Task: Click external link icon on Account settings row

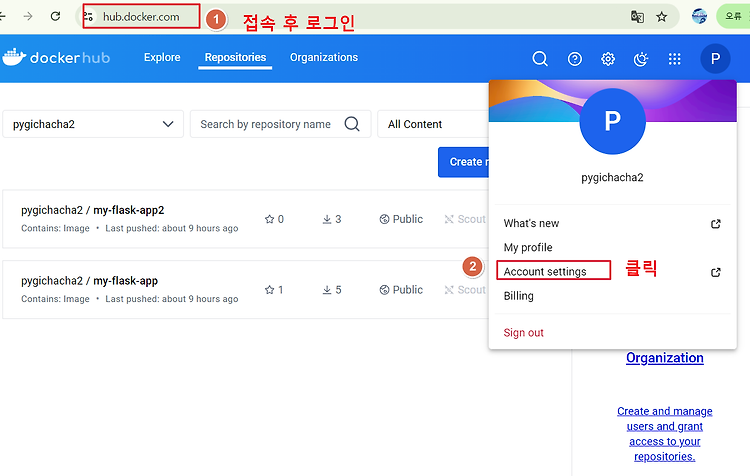Action: [716, 272]
